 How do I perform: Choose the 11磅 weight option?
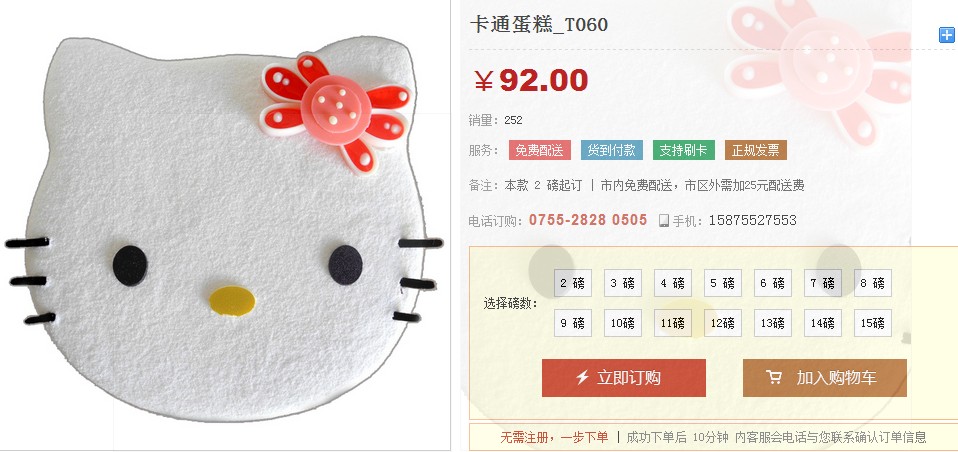673,323
